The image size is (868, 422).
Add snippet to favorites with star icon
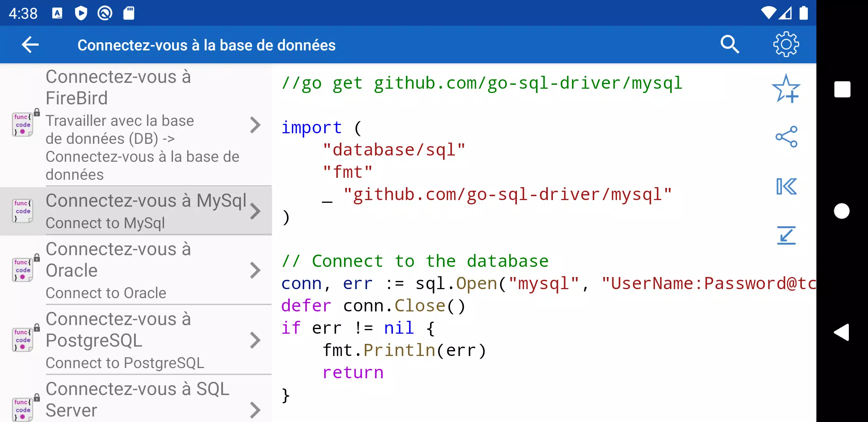click(x=786, y=89)
